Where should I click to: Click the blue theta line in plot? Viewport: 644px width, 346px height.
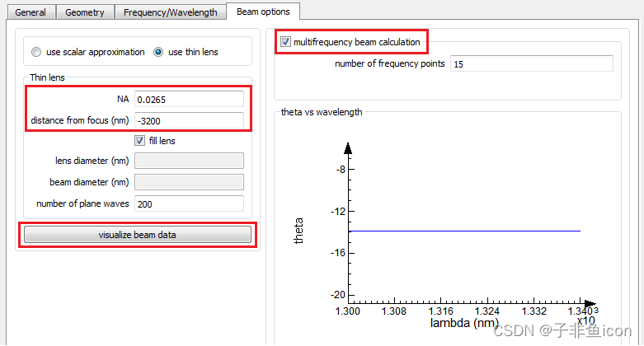coord(464,231)
